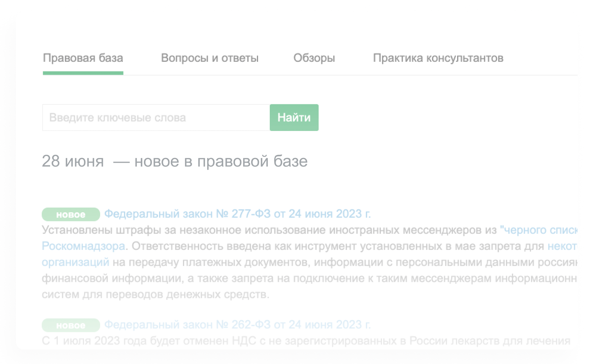Open Федеральный закон № 277-ФЗ link
This screenshot has height=364, width=592.
coord(237,214)
